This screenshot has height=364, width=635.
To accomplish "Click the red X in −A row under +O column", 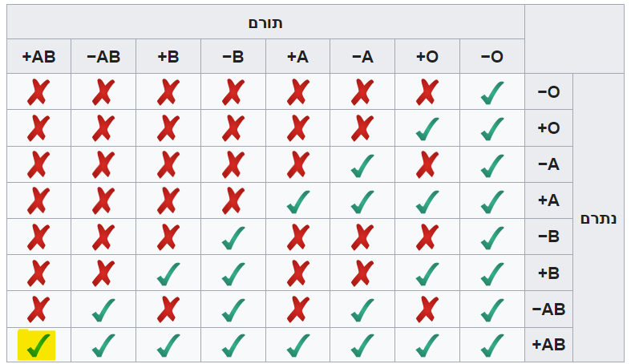I will click(x=427, y=164).
